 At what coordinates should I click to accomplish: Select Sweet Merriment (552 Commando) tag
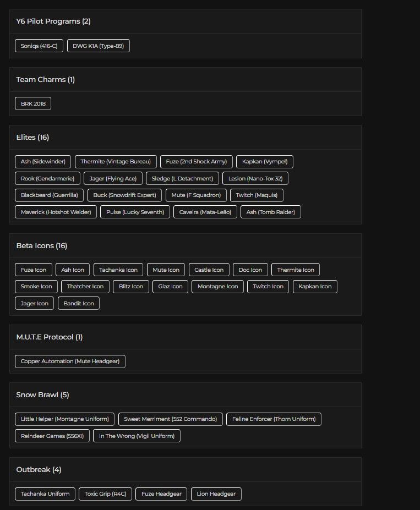(x=171, y=419)
